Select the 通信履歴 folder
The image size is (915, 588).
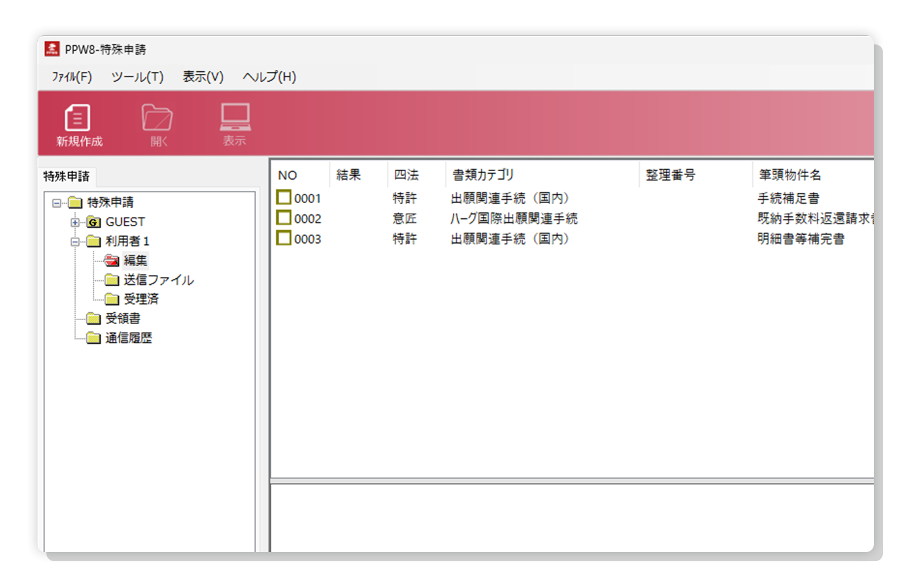click(93, 338)
